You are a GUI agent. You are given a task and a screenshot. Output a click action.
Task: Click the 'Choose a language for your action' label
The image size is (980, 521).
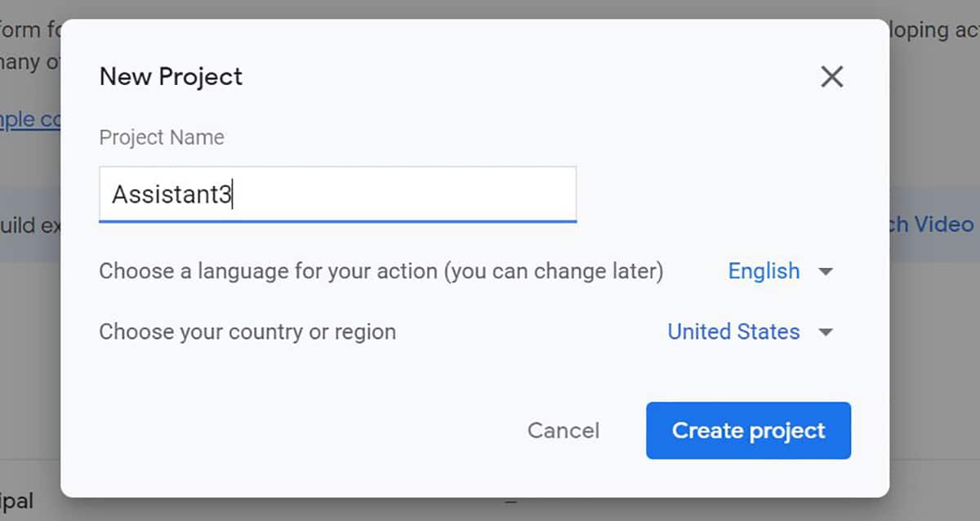pos(381,271)
